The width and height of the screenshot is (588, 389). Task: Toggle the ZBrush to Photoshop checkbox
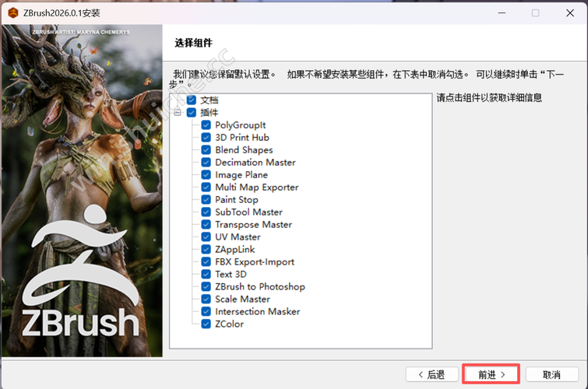(206, 286)
